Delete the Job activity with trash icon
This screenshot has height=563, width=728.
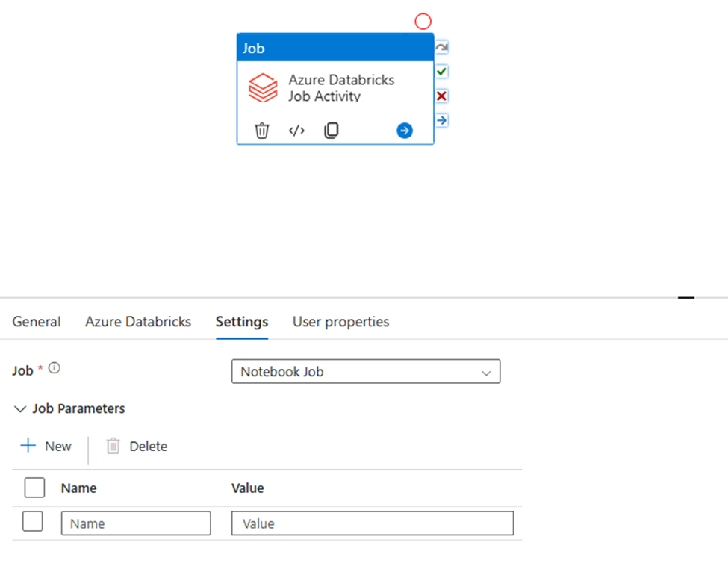262,131
